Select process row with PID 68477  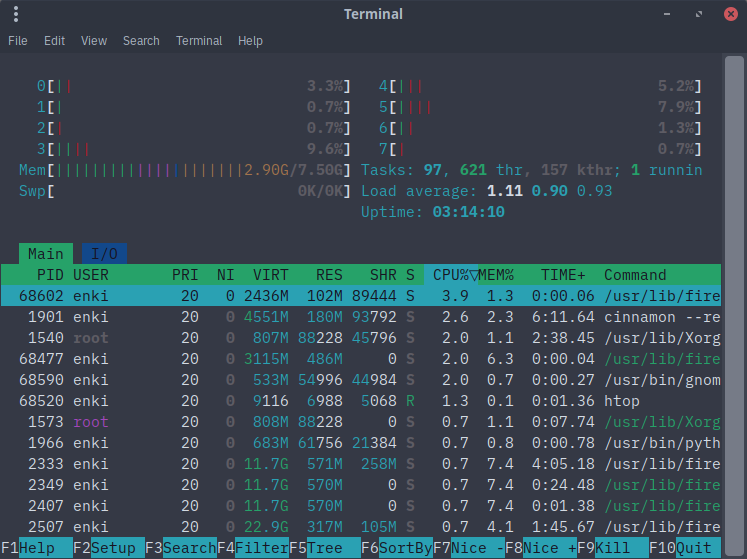[x=361, y=359]
